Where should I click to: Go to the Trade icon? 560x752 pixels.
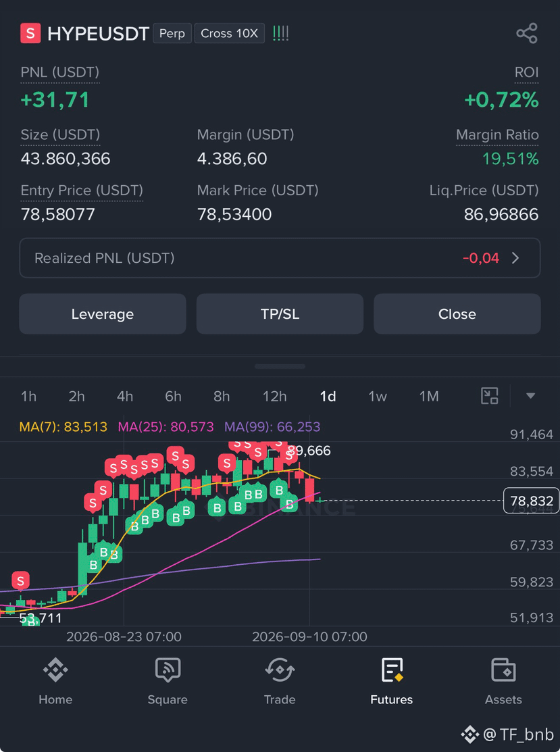(x=280, y=670)
